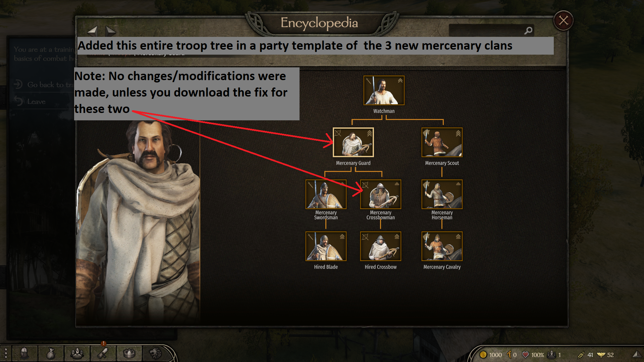Select the Watchman troop portrait

coord(384,90)
